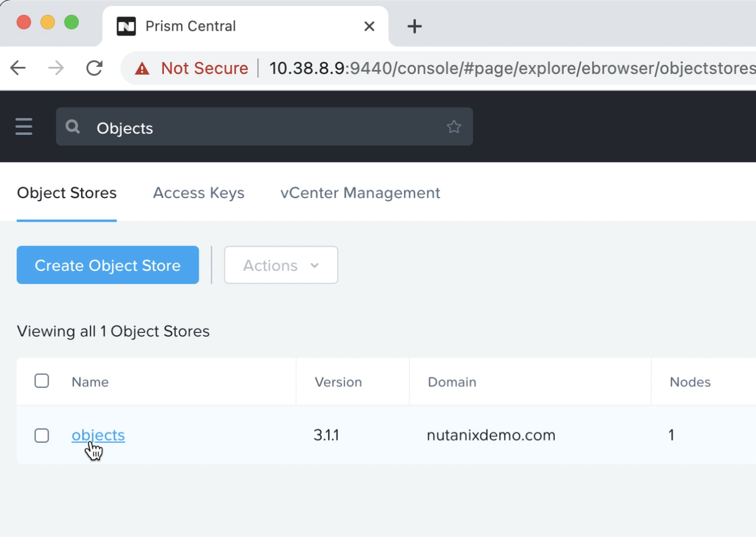Screen dimensions: 756x537
Task: Click the browser reload icon
Action: tap(95, 68)
